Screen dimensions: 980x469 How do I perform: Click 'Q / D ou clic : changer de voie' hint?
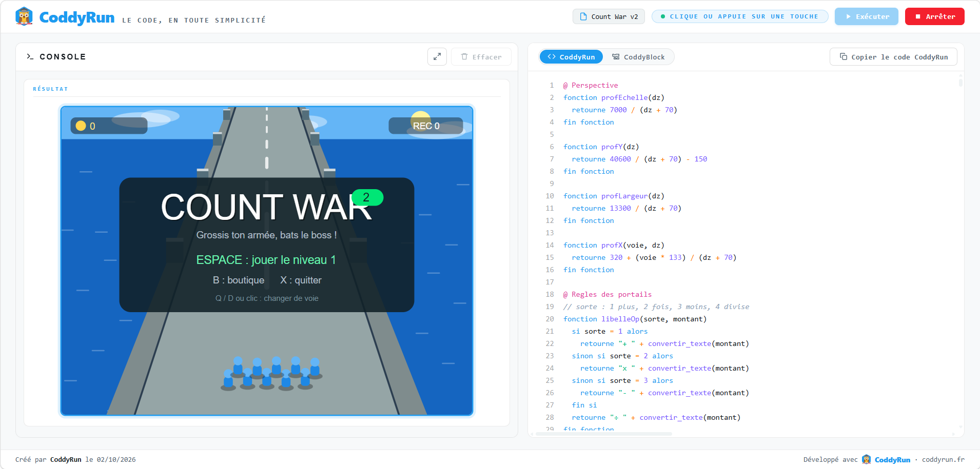267,298
